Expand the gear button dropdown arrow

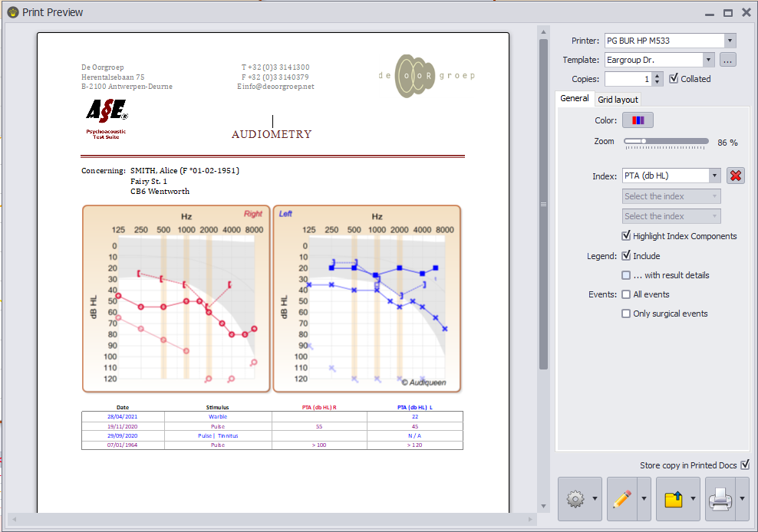click(595, 499)
